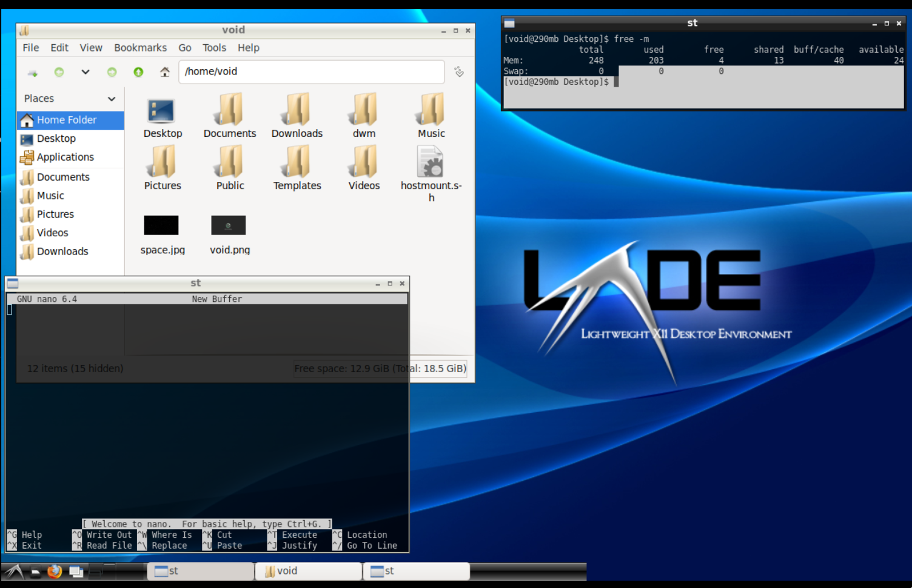Open the Edit menu

pos(59,48)
